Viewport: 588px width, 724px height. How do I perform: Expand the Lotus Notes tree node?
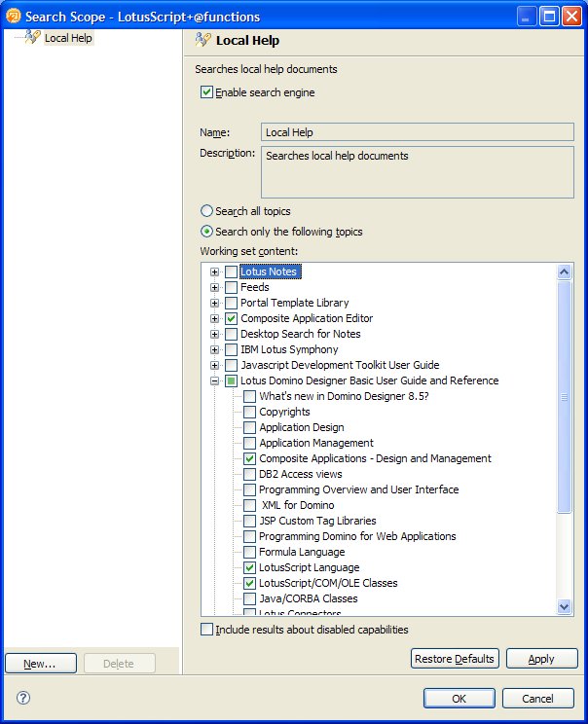pyautogui.click(x=214, y=271)
